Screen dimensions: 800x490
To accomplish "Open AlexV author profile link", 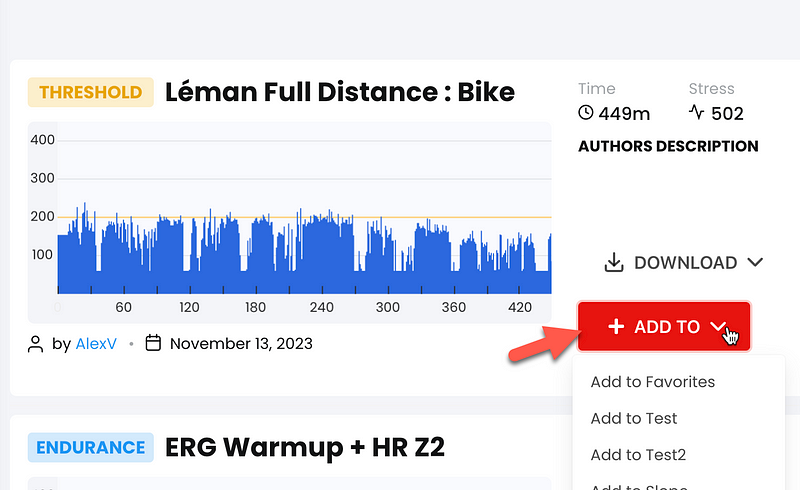I will click(96, 344).
